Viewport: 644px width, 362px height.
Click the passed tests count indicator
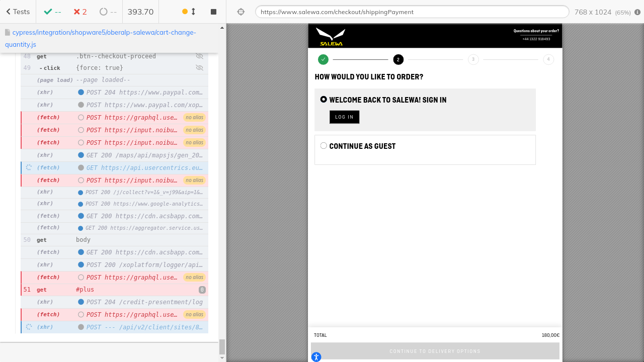(x=52, y=12)
